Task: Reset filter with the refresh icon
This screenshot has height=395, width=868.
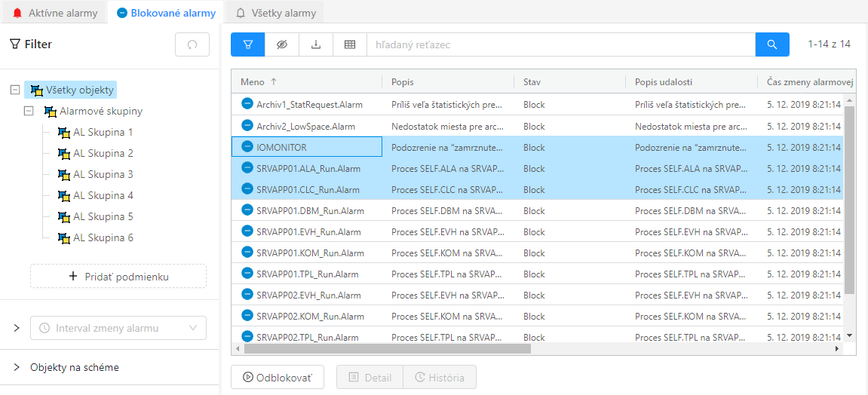Action: (x=192, y=44)
